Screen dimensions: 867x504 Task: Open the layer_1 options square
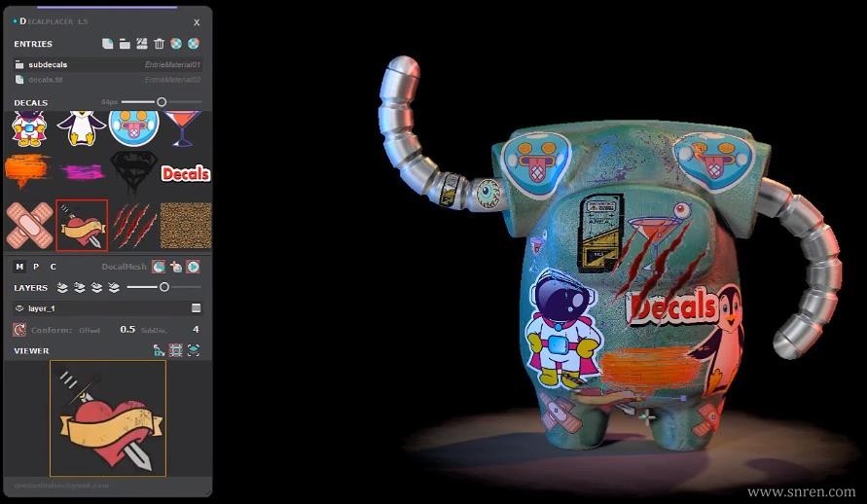pos(196,308)
